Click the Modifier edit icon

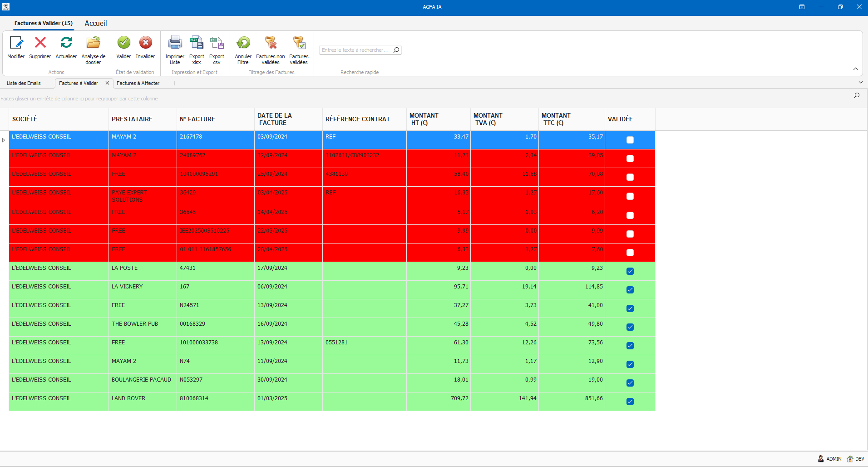pyautogui.click(x=16, y=43)
